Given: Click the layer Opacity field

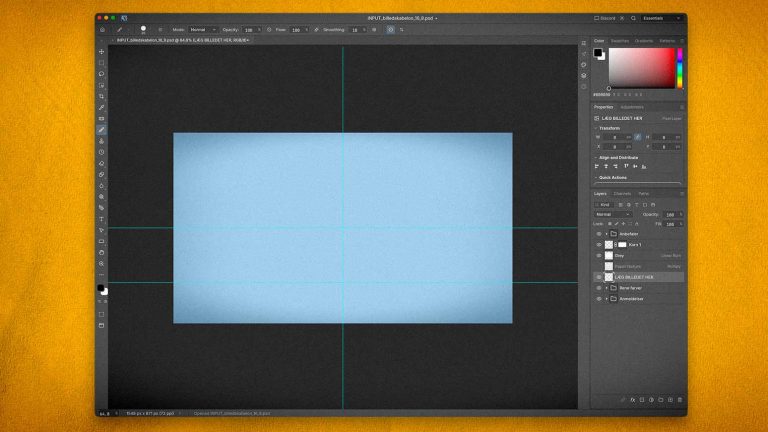Looking at the screenshot, I should (x=671, y=215).
